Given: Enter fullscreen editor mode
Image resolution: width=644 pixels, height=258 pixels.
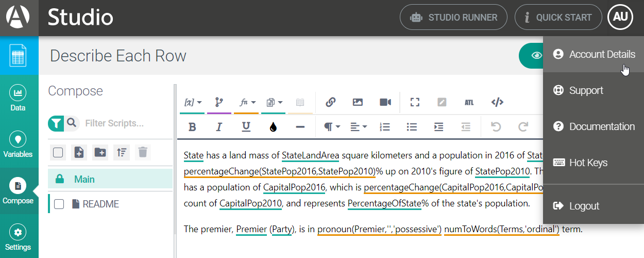Looking at the screenshot, I should 415,102.
